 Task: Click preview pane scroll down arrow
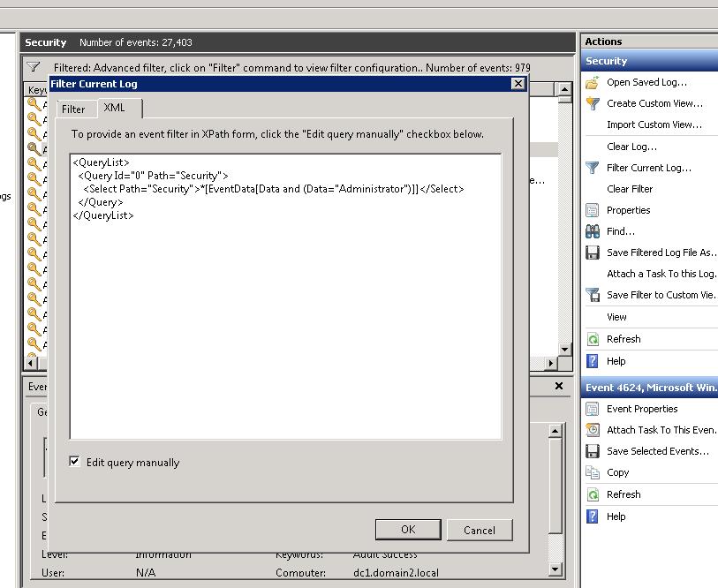pos(555,569)
